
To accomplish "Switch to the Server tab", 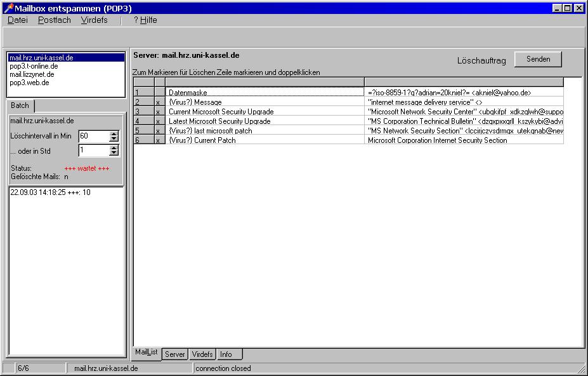I will pyautogui.click(x=175, y=354).
